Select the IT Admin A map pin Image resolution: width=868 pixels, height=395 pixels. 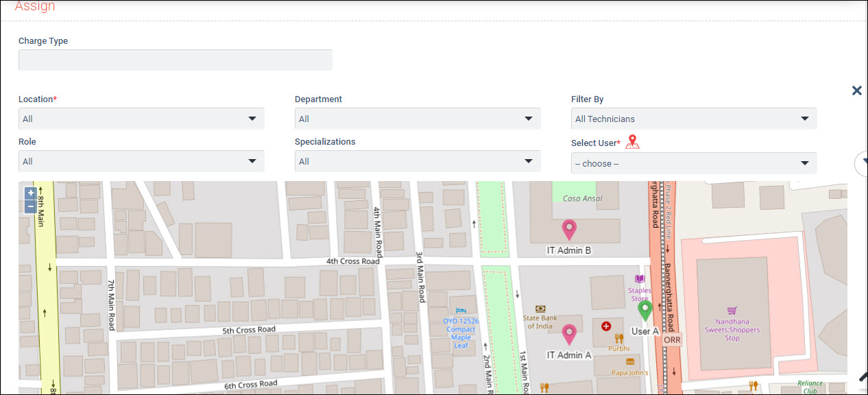pos(568,334)
